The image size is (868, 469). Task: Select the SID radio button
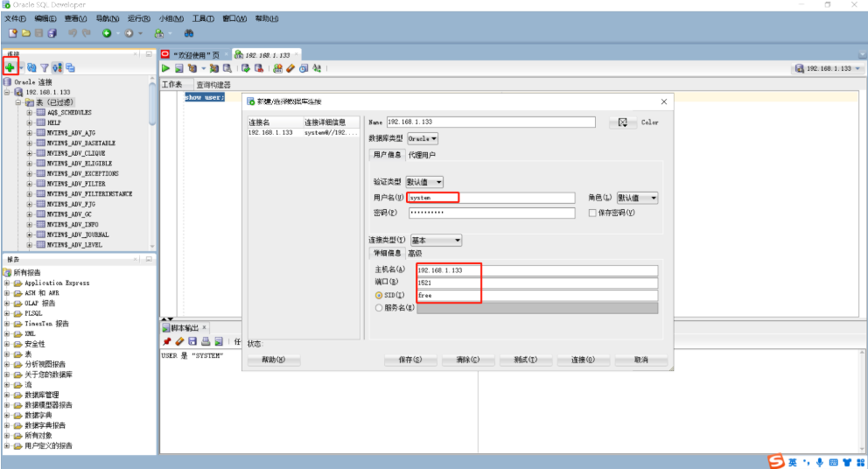(379, 295)
